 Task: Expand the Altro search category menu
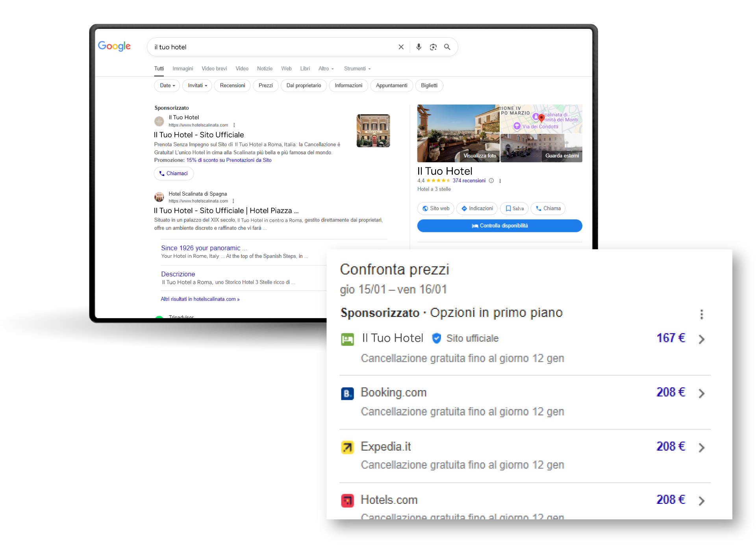(326, 68)
